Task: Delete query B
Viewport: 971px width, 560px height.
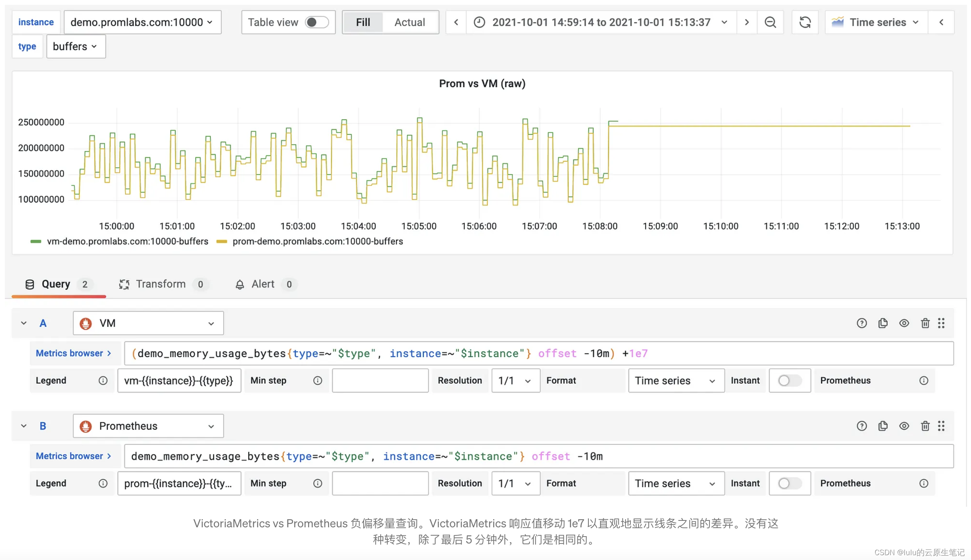Action: click(x=925, y=426)
